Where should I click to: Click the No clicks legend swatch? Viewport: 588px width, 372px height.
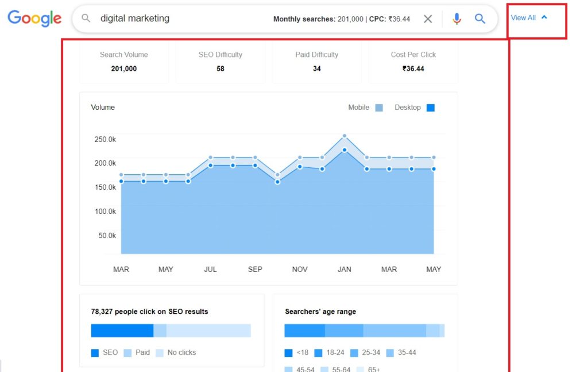tap(160, 353)
